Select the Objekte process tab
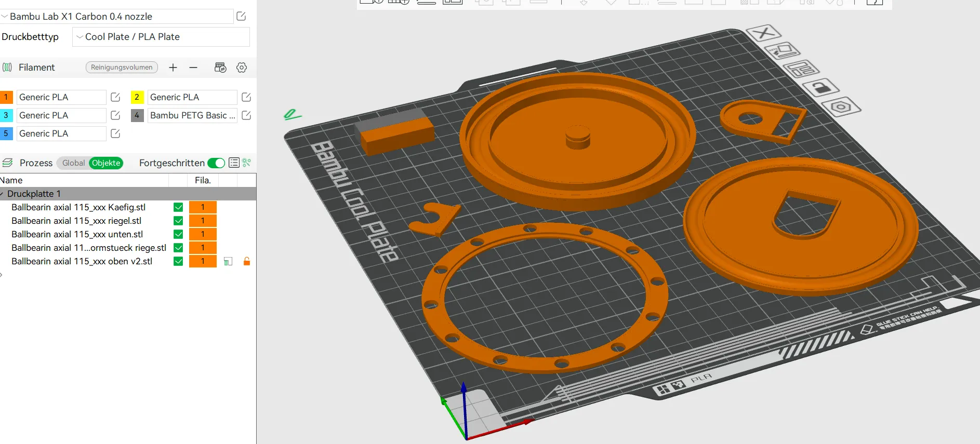 tap(106, 163)
